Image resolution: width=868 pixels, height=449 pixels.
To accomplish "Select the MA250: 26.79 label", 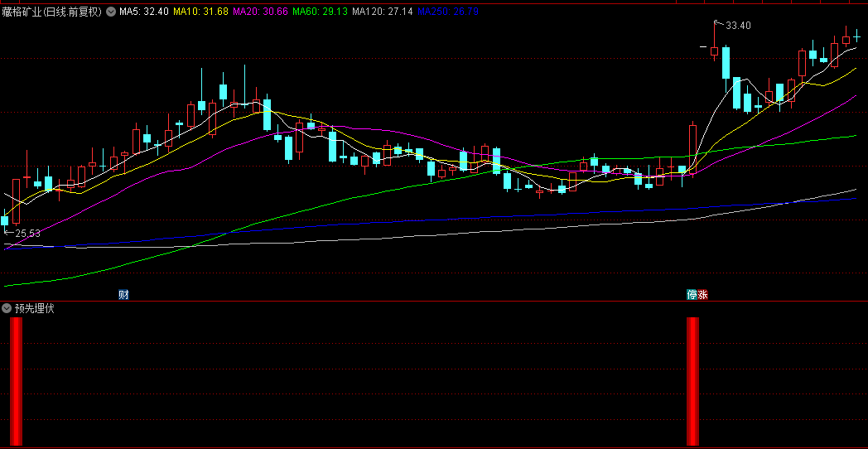I will tap(448, 11).
